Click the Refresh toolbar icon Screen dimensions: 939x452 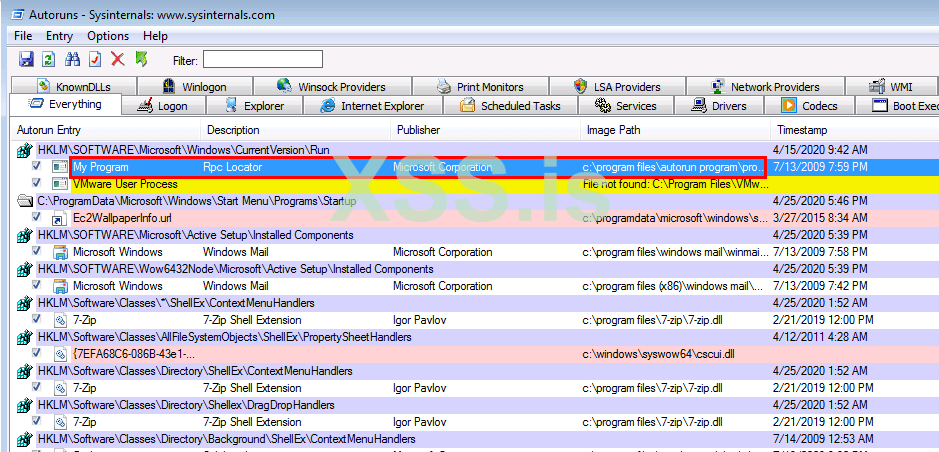[x=49, y=59]
